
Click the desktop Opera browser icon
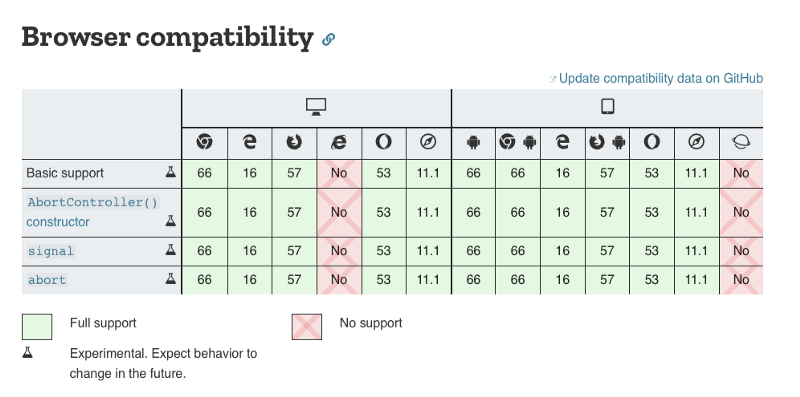pos(384,142)
